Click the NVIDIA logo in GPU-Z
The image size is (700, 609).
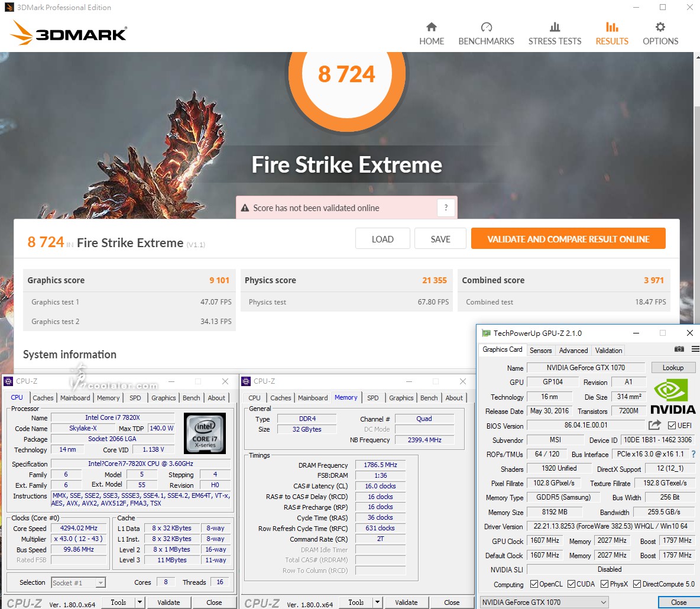click(x=672, y=397)
